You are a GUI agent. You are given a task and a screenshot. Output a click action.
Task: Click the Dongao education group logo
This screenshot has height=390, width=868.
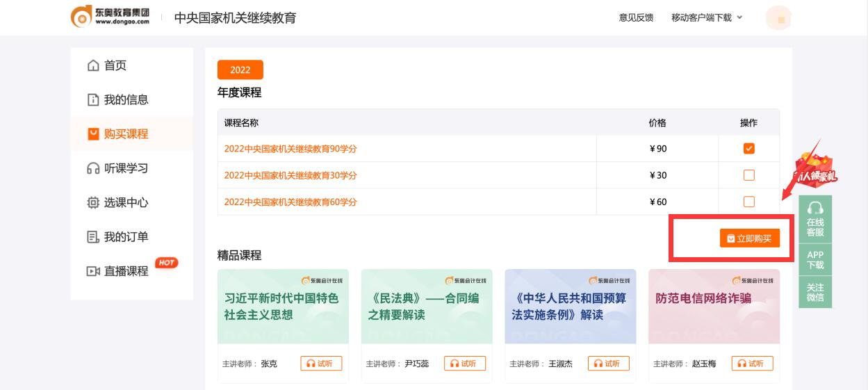[110, 17]
